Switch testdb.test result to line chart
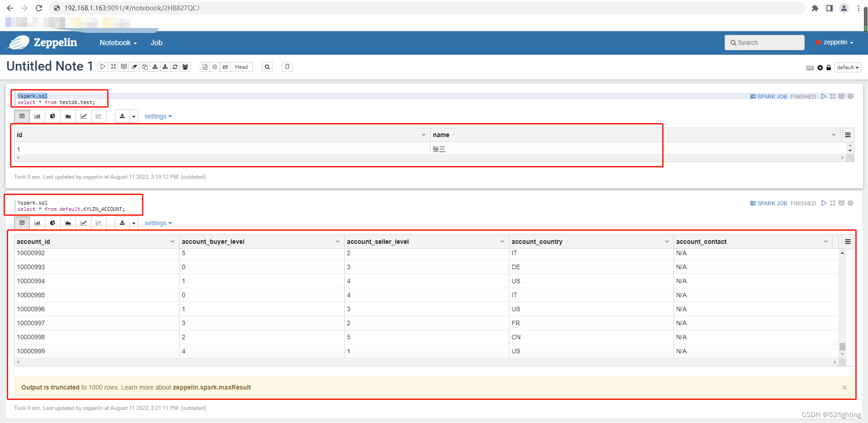Viewport: 868px width, 423px height. [x=83, y=116]
